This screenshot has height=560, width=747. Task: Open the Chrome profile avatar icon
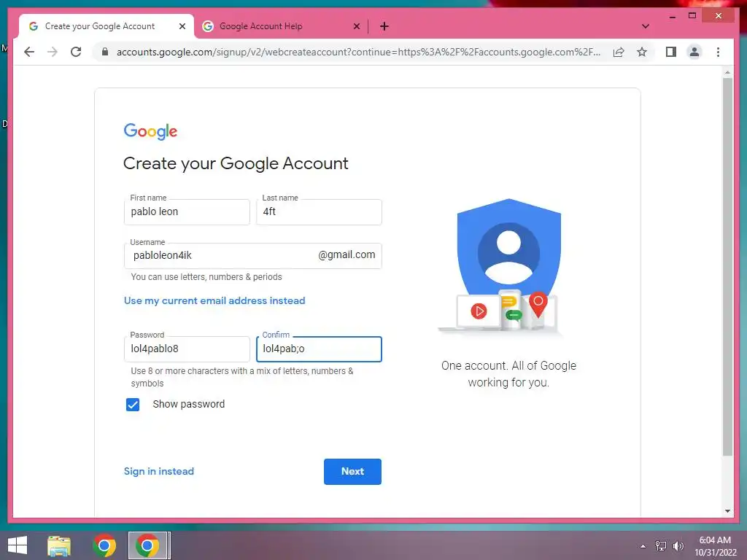694,52
